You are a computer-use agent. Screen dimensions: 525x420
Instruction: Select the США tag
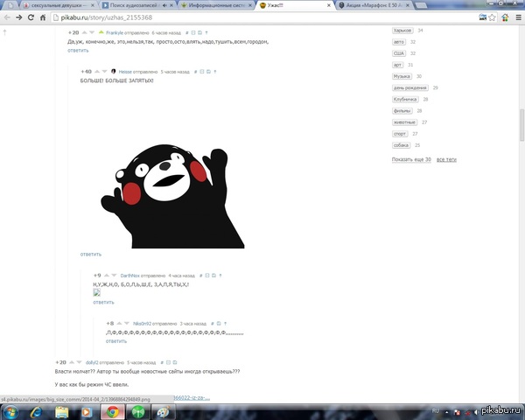399,53
